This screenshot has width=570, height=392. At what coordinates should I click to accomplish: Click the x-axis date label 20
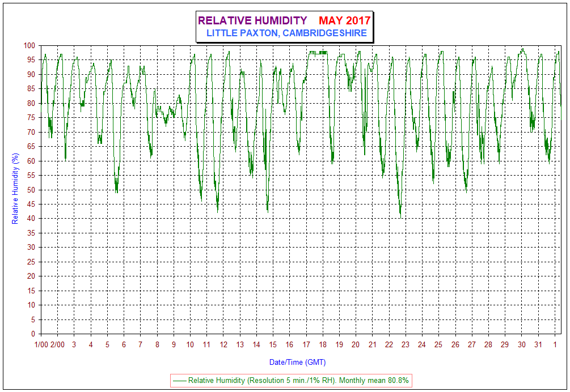(356, 345)
